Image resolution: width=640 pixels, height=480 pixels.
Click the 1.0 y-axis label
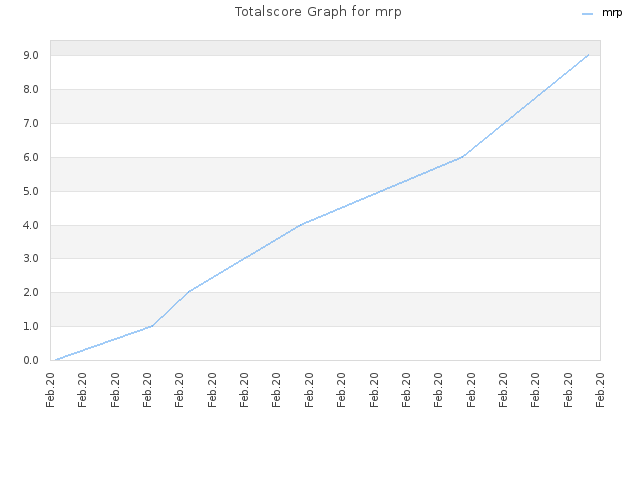(x=31, y=326)
